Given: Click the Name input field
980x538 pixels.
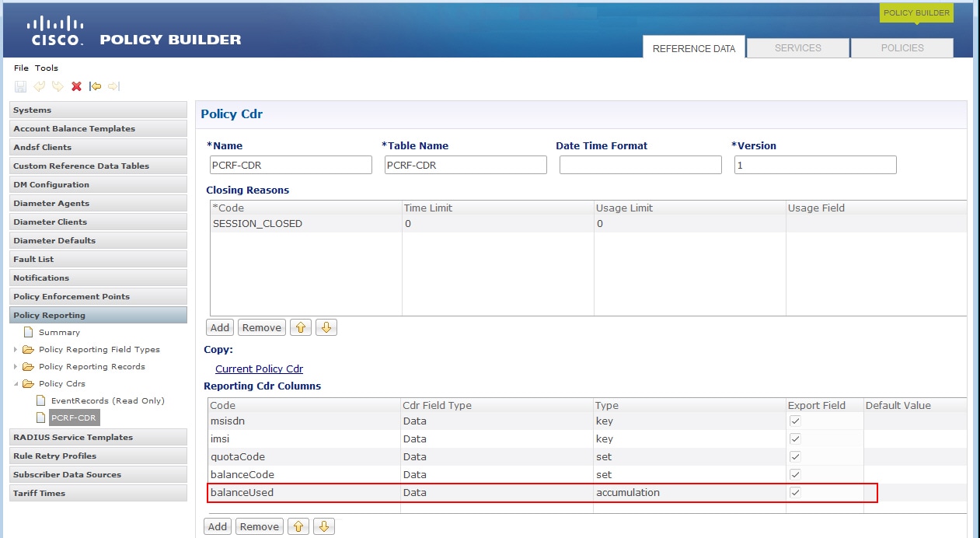Looking at the screenshot, I should (291, 165).
